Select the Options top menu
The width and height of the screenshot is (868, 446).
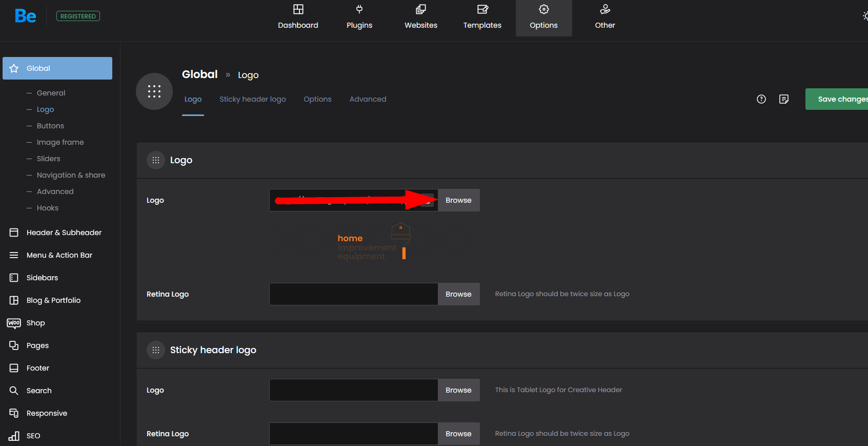543,18
